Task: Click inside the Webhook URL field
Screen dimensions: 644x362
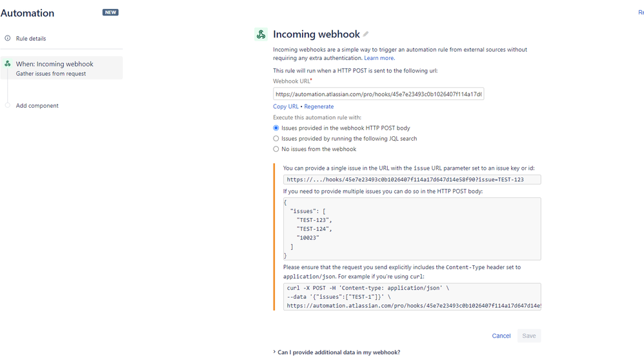Action: [x=378, y=94]
